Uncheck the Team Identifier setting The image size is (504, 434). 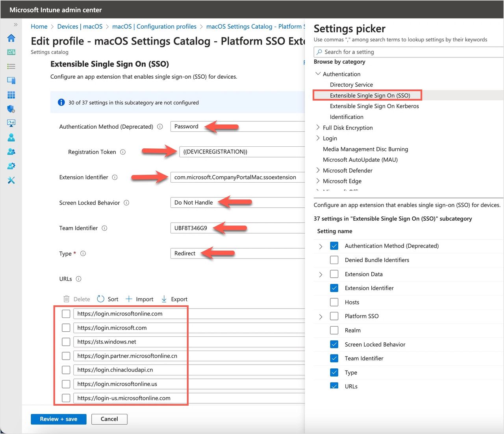pyautogui.click(x=334, y=358)
